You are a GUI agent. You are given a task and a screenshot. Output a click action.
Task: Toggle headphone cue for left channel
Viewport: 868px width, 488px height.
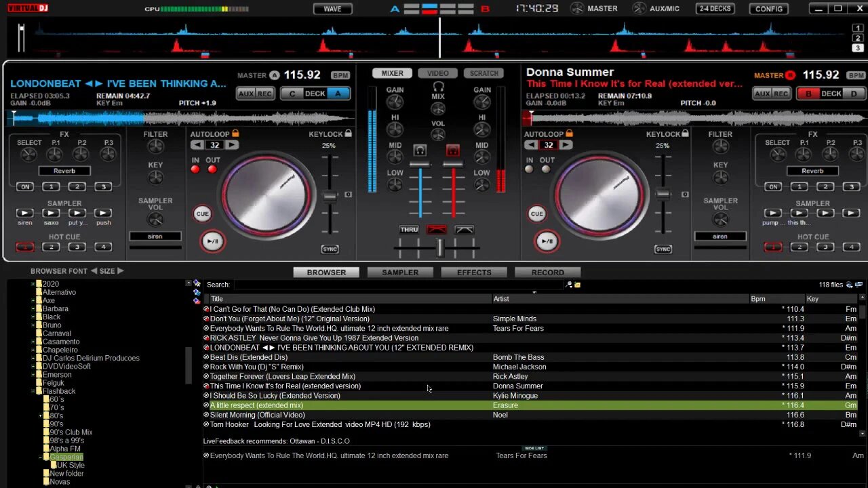420,150
